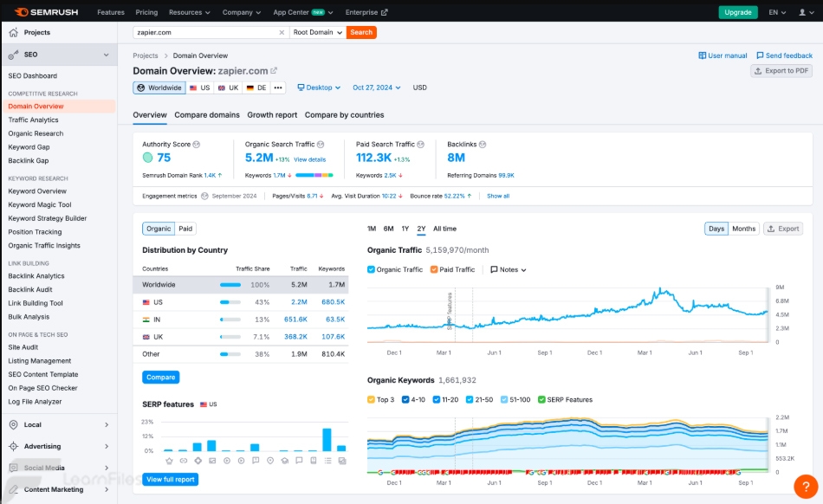Click the last SERP feature icon in row
Image resolution: width=823 pixels, height=504 pixels.
[x=342, y=461]
